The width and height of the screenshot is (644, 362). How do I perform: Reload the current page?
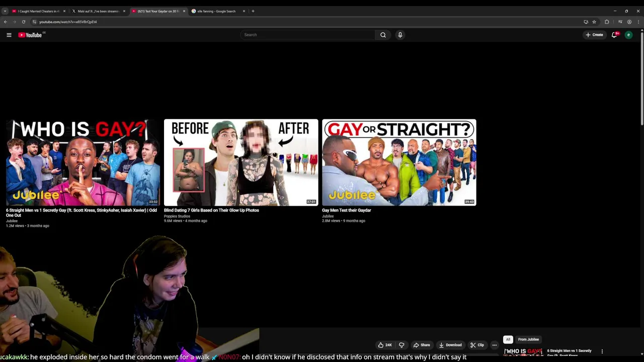[23, 22]
